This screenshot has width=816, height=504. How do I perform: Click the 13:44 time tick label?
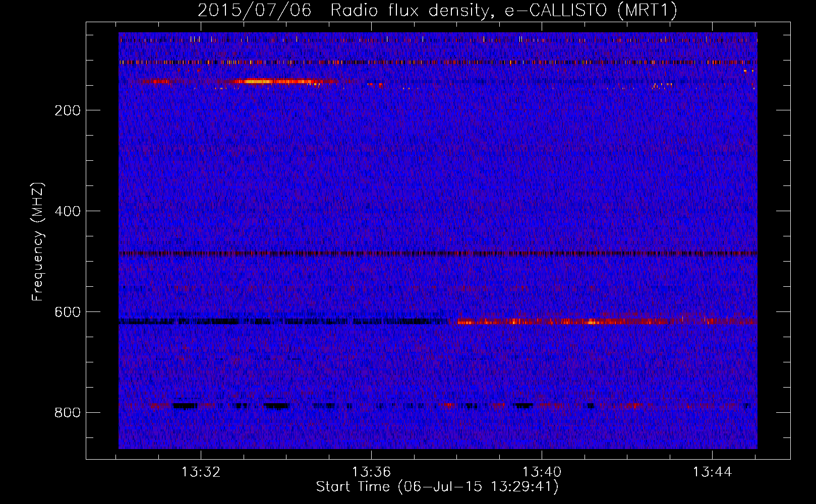point(712,472)
